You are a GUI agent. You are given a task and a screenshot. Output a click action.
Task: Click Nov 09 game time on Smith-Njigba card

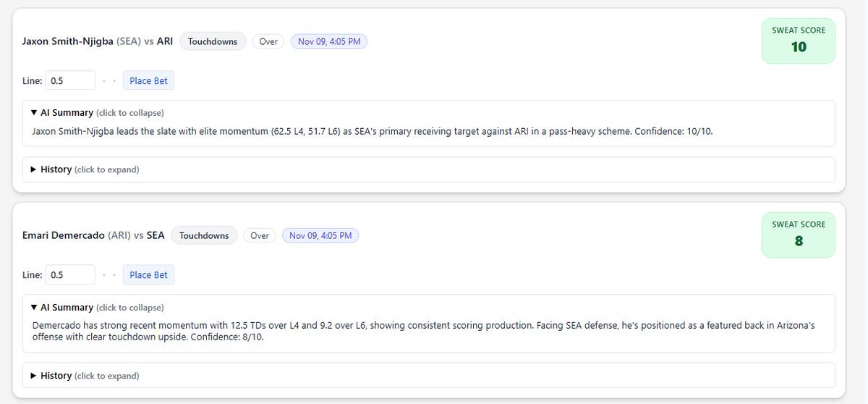click(x=329, y=42)
